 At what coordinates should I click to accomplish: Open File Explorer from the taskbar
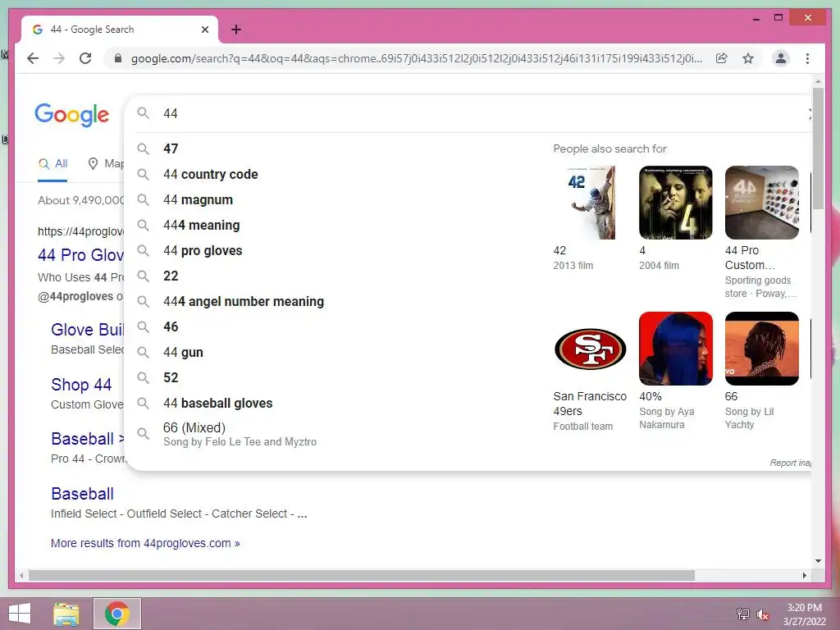[x=66, y=614]
